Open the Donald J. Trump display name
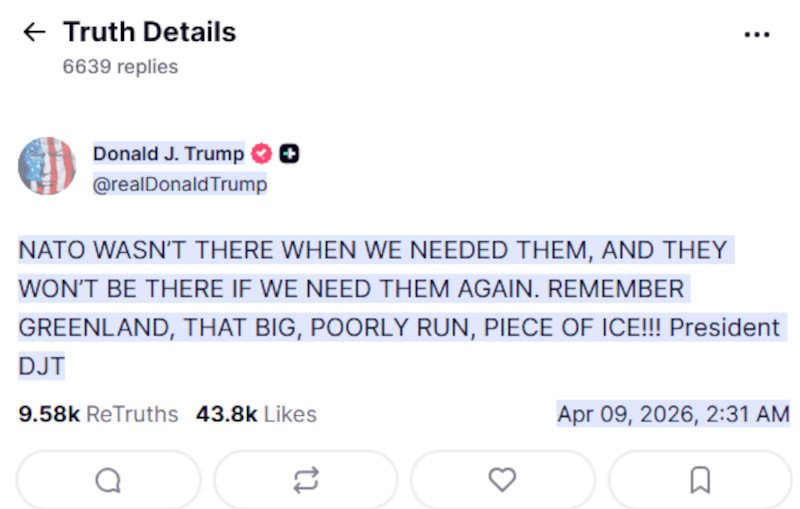The width and height of the screenshot is (800, 509). [x=168, y=154]
